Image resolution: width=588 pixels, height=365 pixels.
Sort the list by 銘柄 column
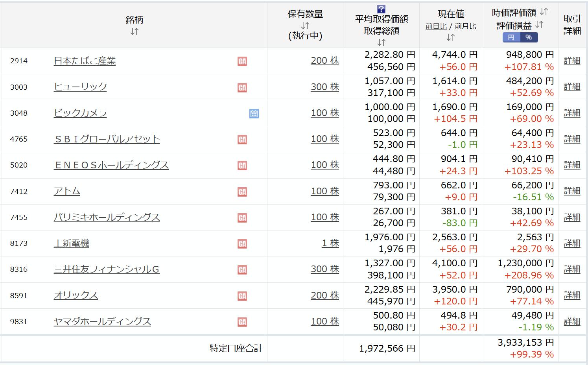point(134,32)
